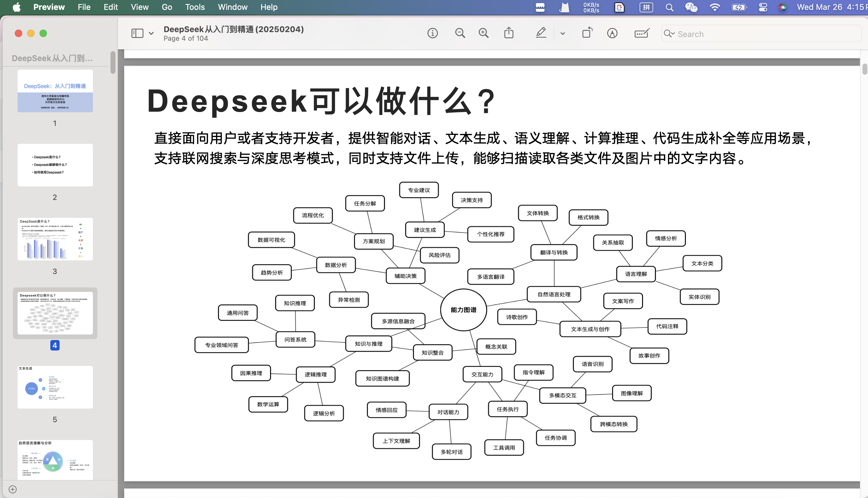868x498 pixels.
Task: Click the 跨模态转换 node
Action: click(x=614, y=424)
